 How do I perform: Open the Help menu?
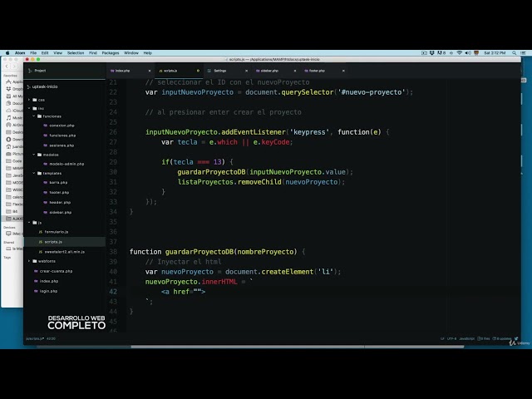[x=148, y=53]
